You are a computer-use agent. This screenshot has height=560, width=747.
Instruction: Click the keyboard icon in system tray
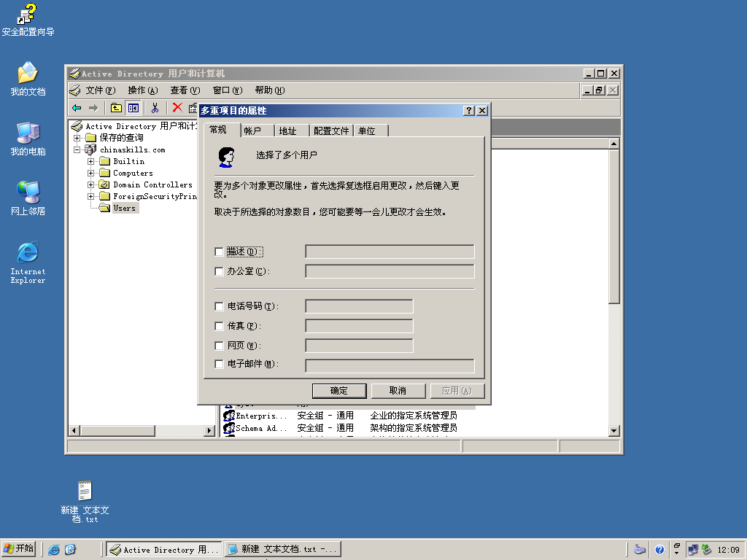(640, 550)
